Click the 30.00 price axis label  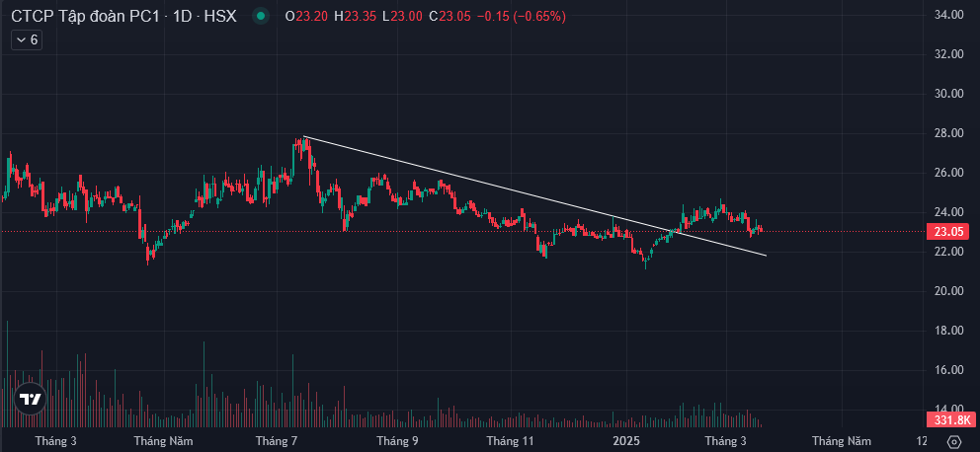tap(948, 94)
